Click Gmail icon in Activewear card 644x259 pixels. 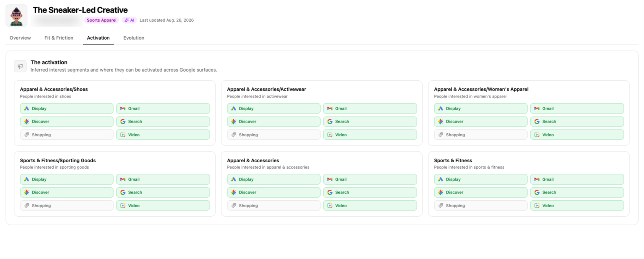click(x=330, y=109)
